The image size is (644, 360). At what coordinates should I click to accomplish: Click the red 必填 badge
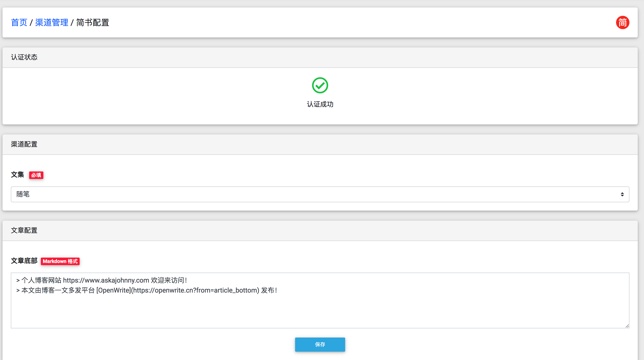pos(36,175)
